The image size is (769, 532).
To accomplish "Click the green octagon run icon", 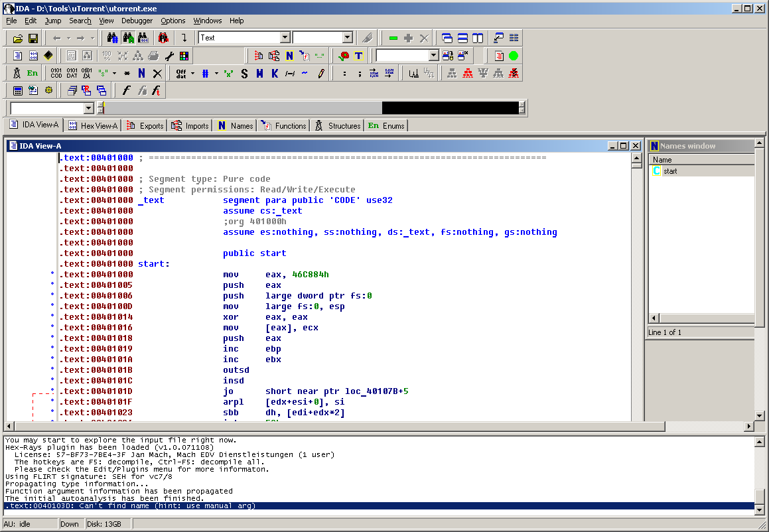I will pos(514,56).
